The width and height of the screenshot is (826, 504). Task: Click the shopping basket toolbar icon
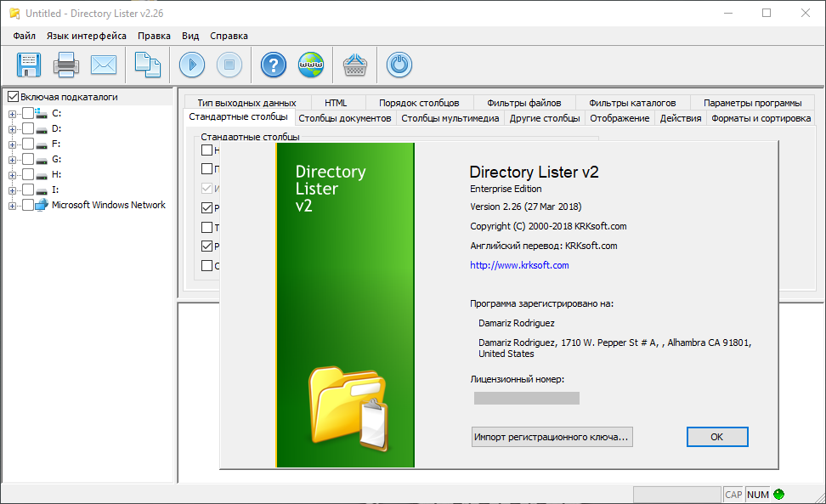355,65
